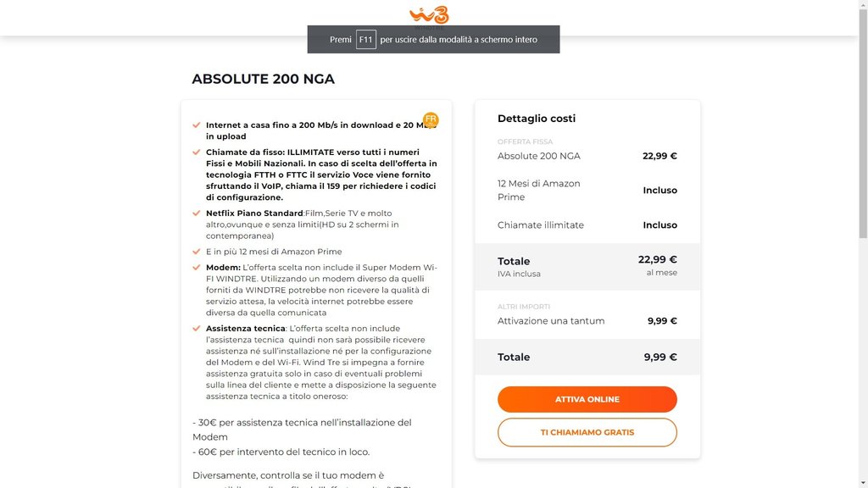Click the orange FR badge icon

pyautogui.click(x=431, y=119)
